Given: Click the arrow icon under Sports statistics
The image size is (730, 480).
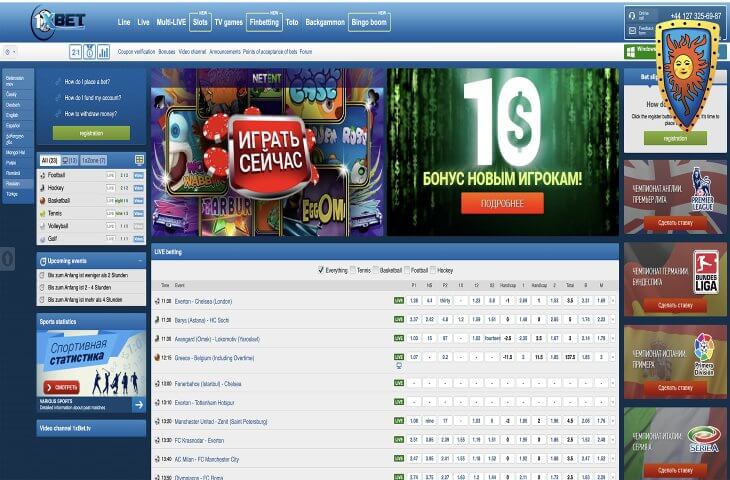Looking at the screenshot, I should [x=139, y=405].
